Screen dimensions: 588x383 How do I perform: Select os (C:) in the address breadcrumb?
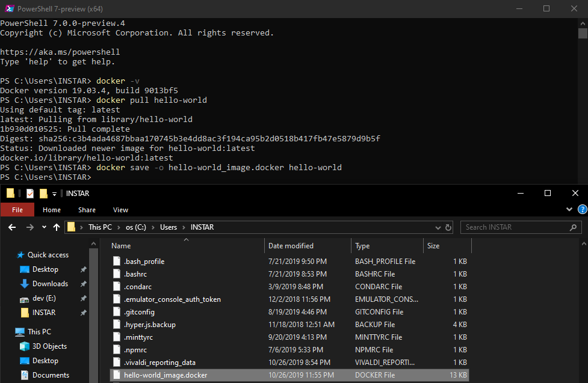[136, 227]
